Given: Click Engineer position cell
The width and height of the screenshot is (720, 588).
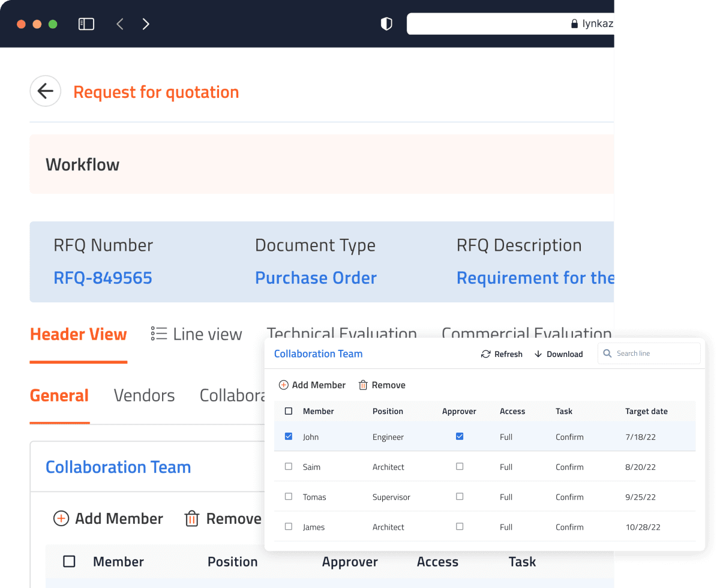Looking at the screenshot, I should click(388, 437).
